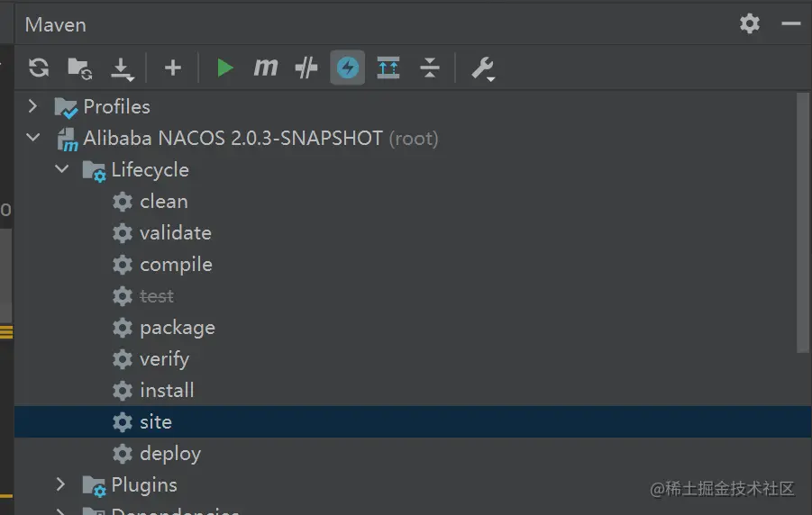Click the Maven panel title
Viewport: 812px width, 515px height.
(x=55, y=25)
